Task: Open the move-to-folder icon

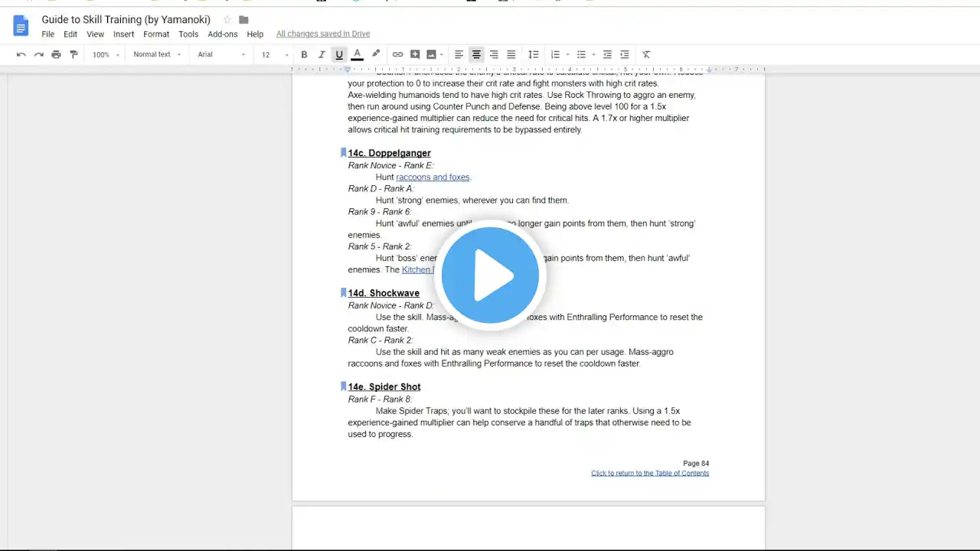Action: [x=243, y=20]
